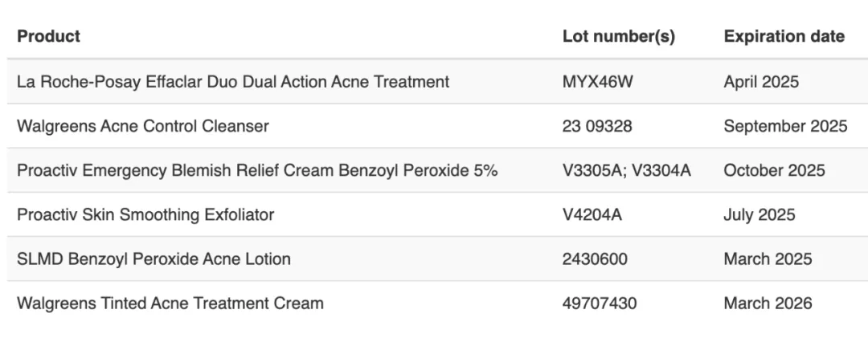The height and width of the screenshot is (342, 868).
Task: Click the October 2025 expiration date
Action: [774, 170]
